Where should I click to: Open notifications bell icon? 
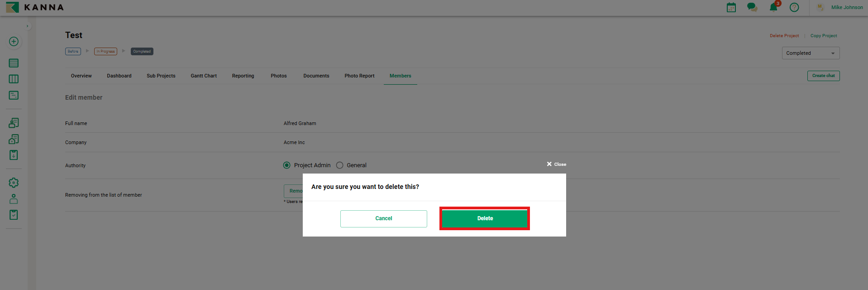pos(773,7)
